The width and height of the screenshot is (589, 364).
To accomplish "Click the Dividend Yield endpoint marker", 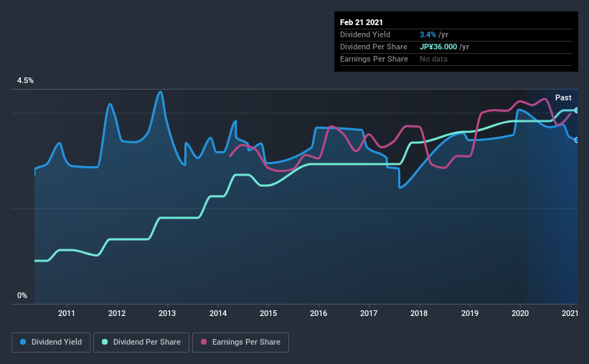I will coord(576,140).
